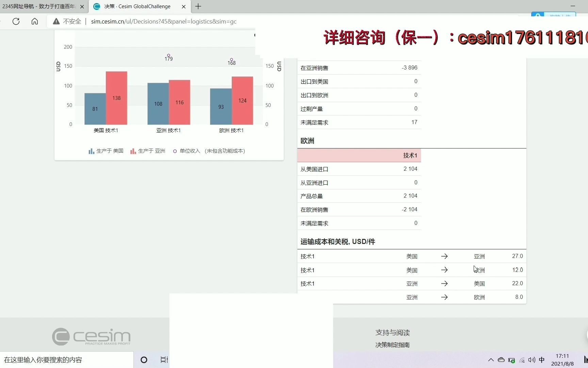Screen dimensions: 588x368
Task: Select the 未满足需求 value 17
Action: 414,122
